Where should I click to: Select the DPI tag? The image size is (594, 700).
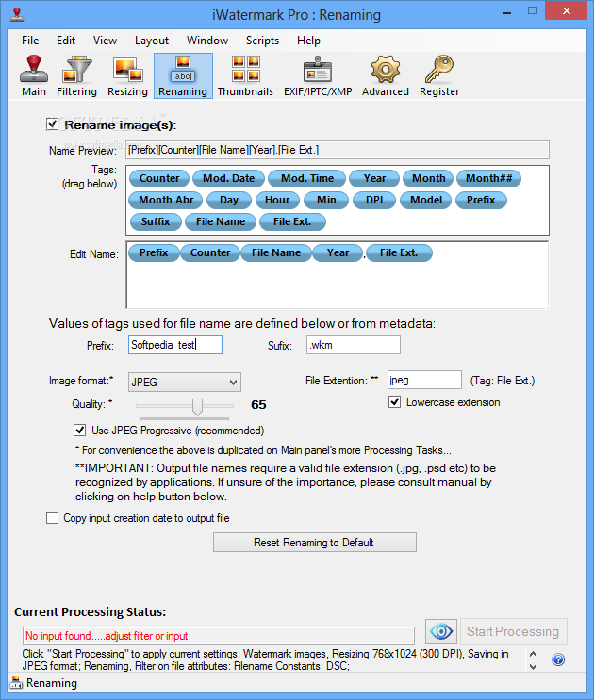pyautogui.click(x=374, y=200)
